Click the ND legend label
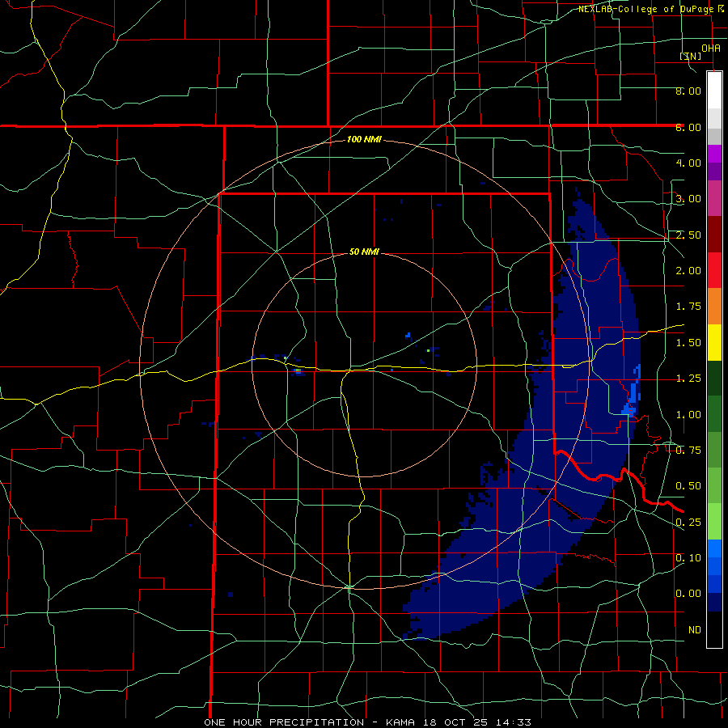728x728 pixels. pyautogui.click(x=695, y=630)
